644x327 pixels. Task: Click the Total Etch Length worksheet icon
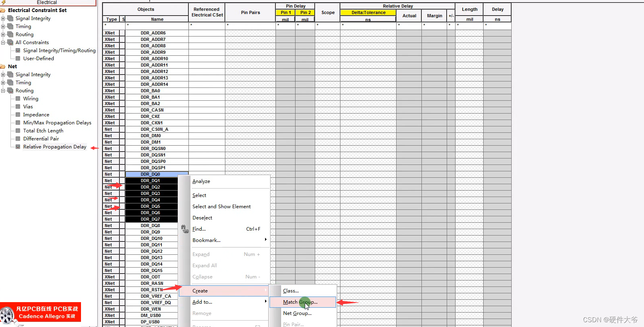pos(18,131)
